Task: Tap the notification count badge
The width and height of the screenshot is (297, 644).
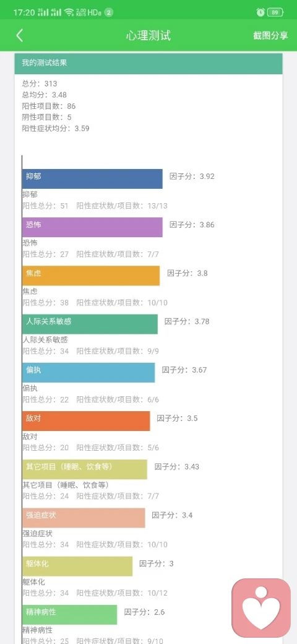Action: (x=109, y=12)
